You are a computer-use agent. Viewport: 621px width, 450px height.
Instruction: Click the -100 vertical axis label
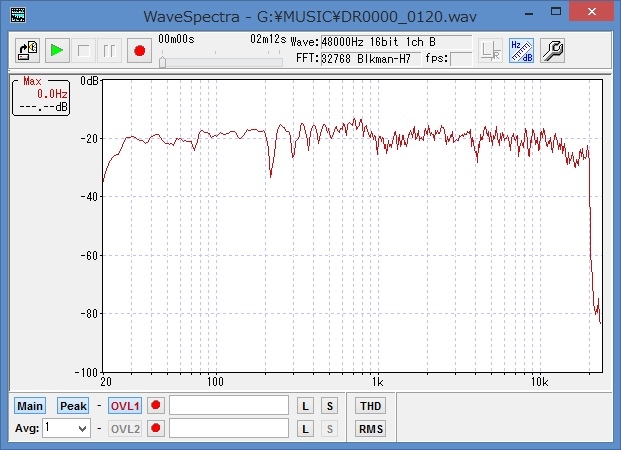86,372
